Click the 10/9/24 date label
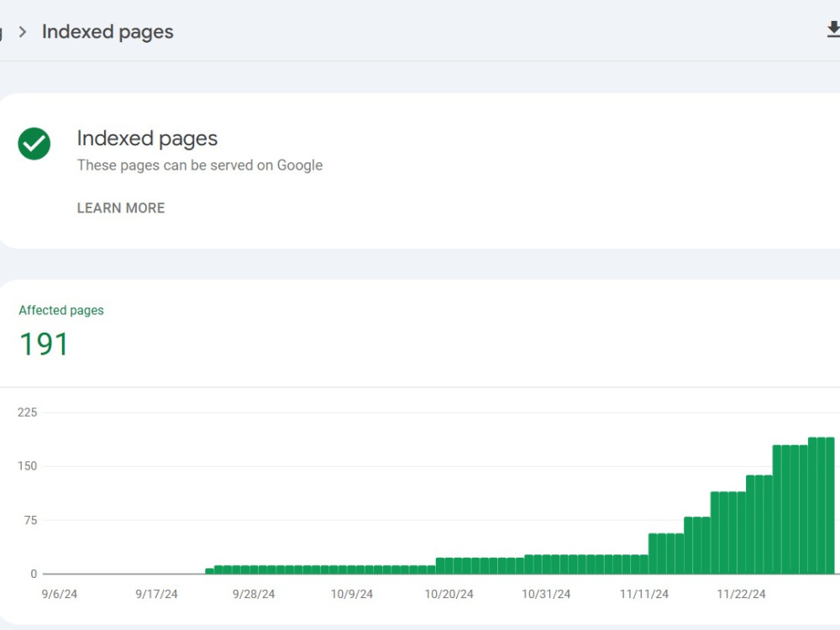The image size is (840, 630). [352, 594]
